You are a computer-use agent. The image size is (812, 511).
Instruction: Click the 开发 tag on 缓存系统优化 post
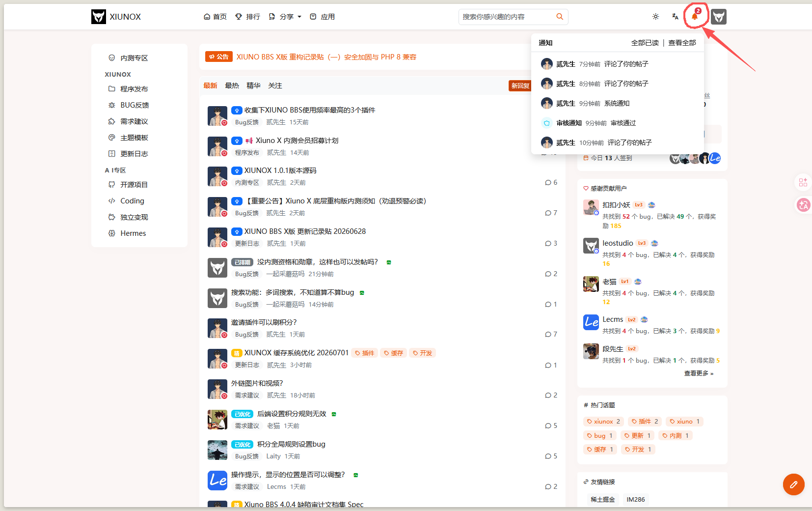pos(422,353)
